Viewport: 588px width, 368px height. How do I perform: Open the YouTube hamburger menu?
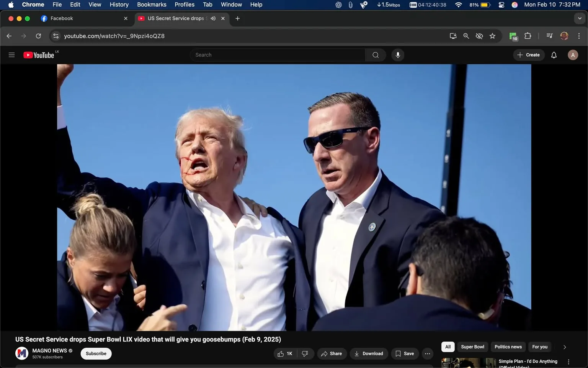click(x=11, y=55)
